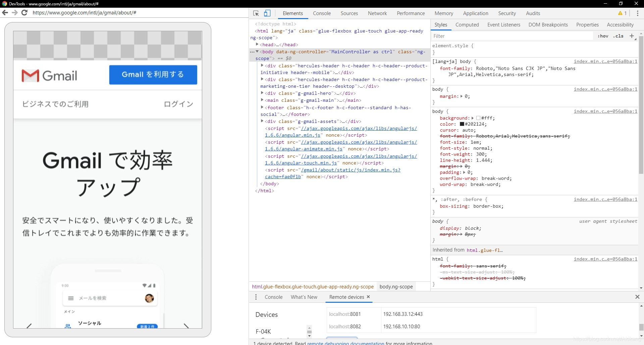Open the Memory tab
The image size is (644, 345).
point(444,13)
